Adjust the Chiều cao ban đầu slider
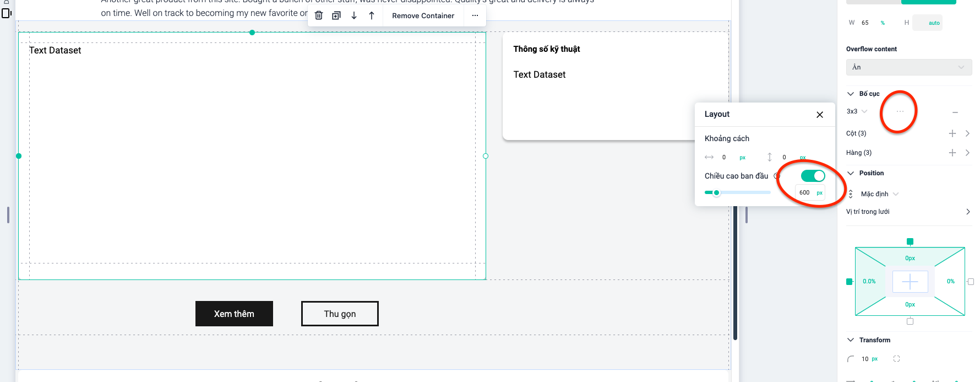The height and width of the screenshot is (382, 980). (716, 193)
